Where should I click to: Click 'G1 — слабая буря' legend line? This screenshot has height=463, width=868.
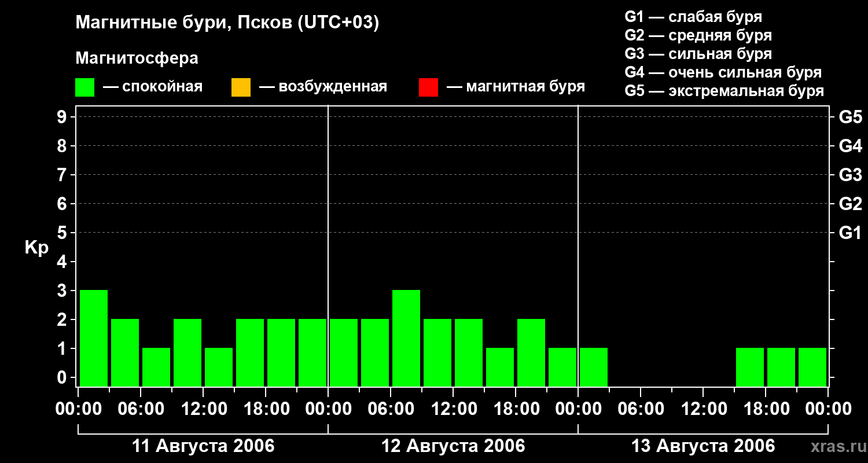coord(693,17)
